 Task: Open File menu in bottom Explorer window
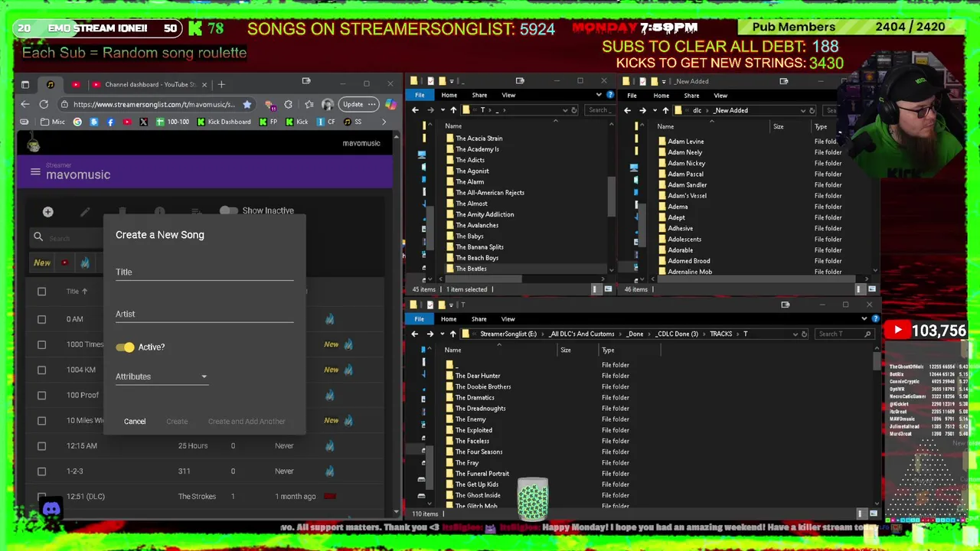coord(420,319)
